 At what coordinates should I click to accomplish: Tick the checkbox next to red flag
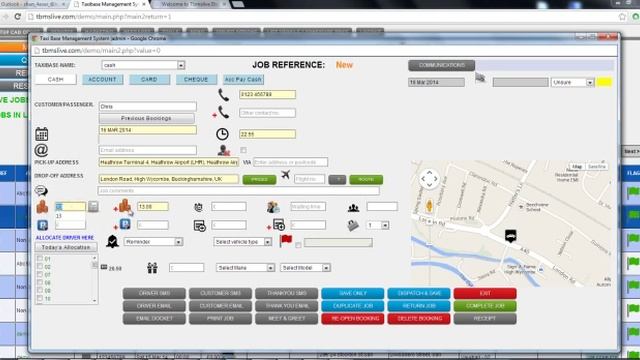tap(298, 245)
